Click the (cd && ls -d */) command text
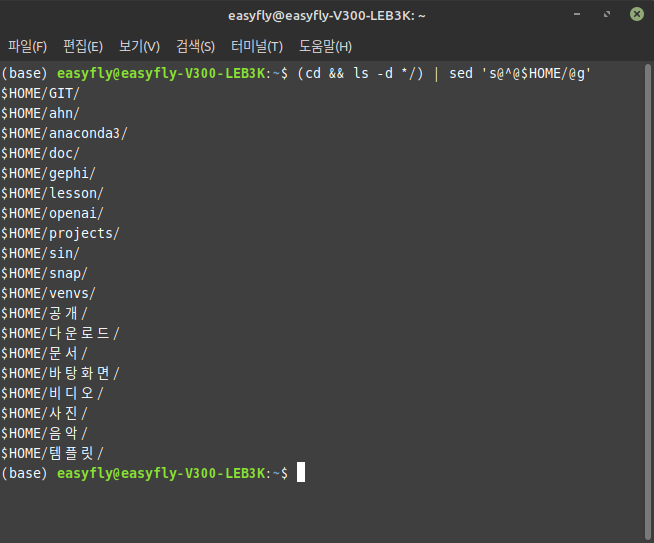The width and height of the screenshot is (654, 543). [x=360, y=74]
